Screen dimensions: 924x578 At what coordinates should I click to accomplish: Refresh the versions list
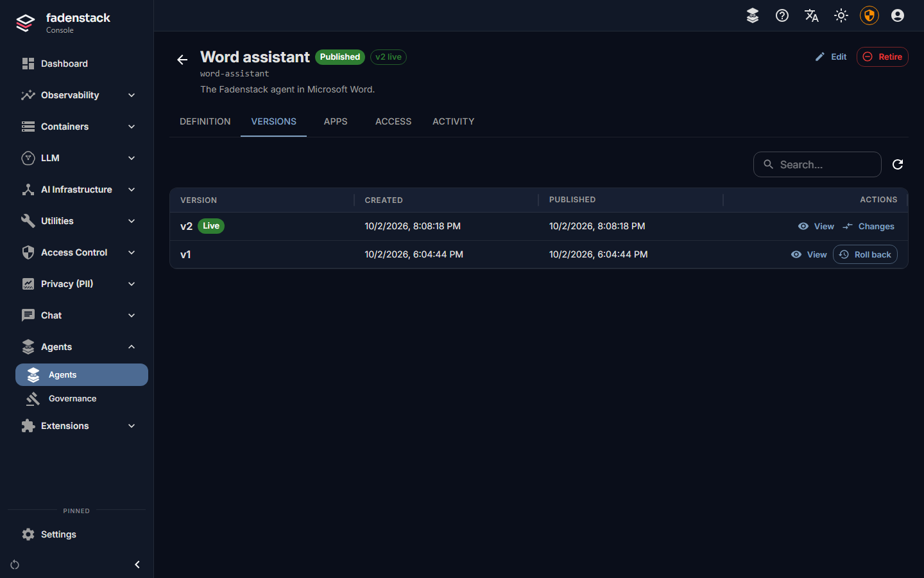[898, 164]
